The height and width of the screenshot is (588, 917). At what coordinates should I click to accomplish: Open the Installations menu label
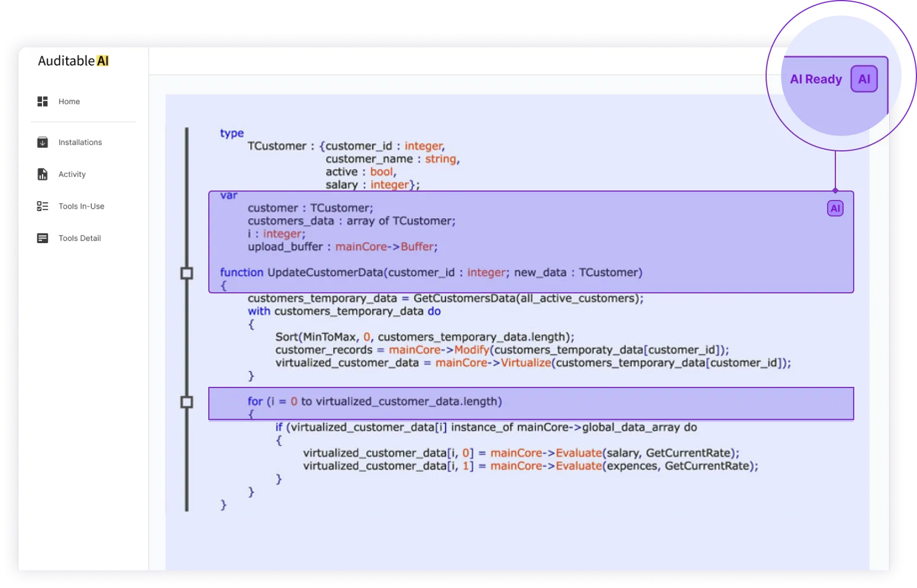[80, 143]
